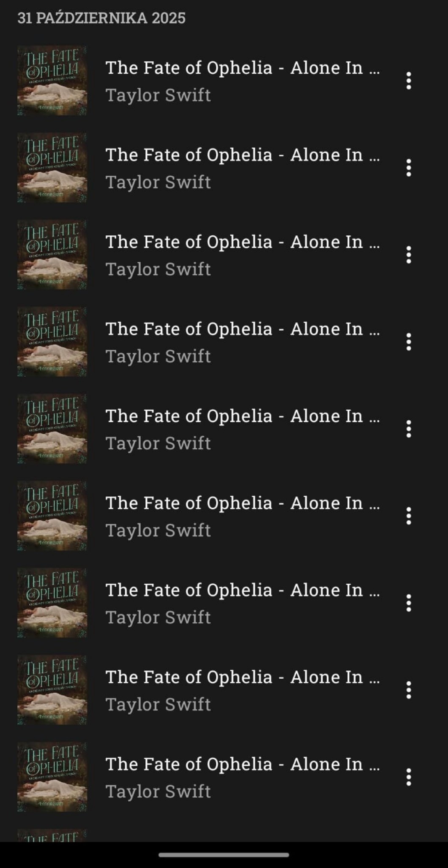The image size is (448, 868).
Task: Tap fifth row's album artwork
Action: (x=52, y=429)
